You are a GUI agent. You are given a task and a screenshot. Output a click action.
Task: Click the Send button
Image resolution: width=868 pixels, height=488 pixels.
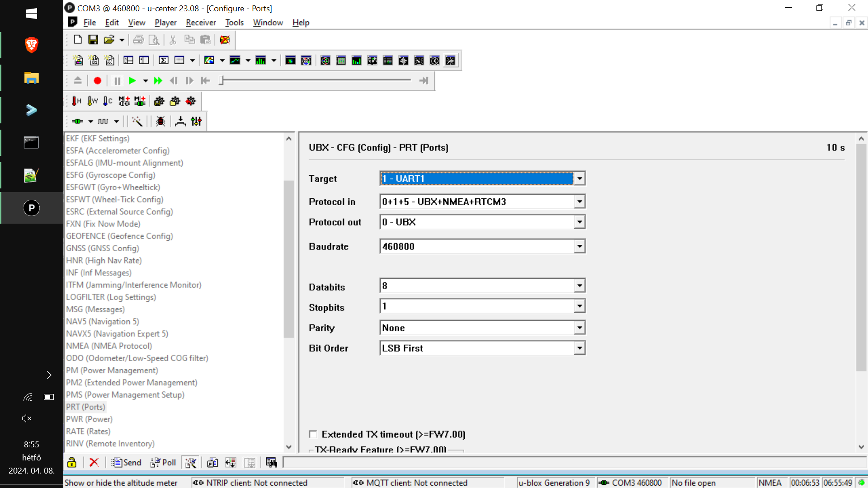coord(126,462)
